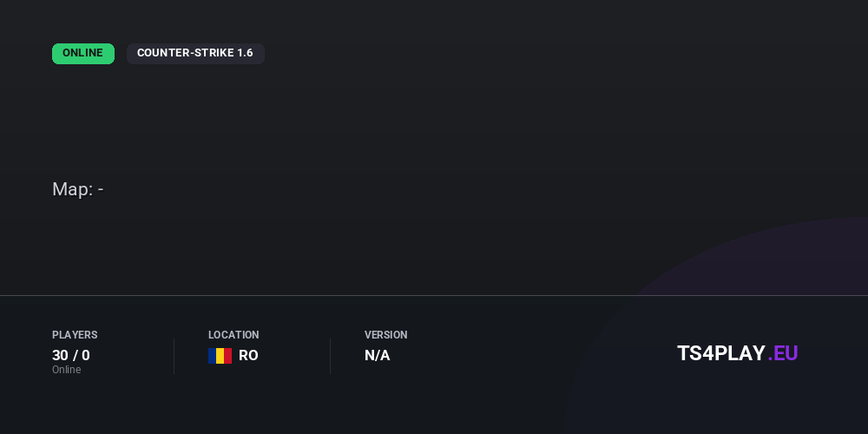This screenshot has height=434, width=868.
Task: Click the Romanian flag icon
Action: point(220,356)
